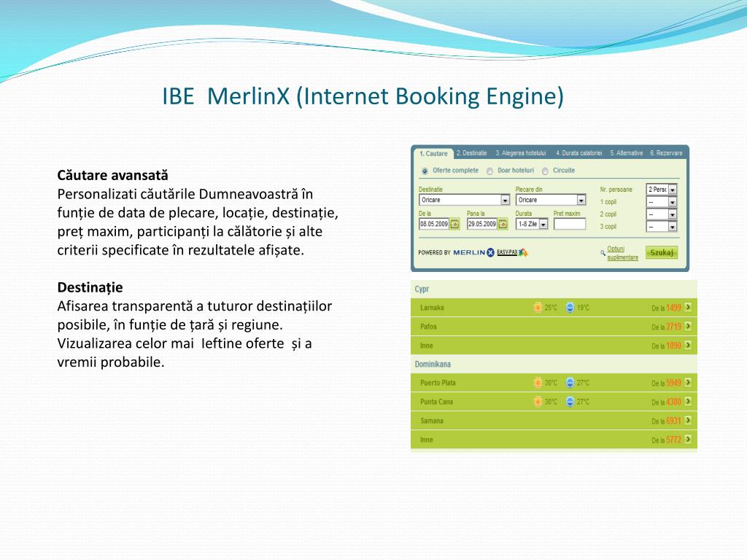This screenshot has height=560, width=747.
Task: Select the Oferte complete radio button
Action: coord(425,171)
